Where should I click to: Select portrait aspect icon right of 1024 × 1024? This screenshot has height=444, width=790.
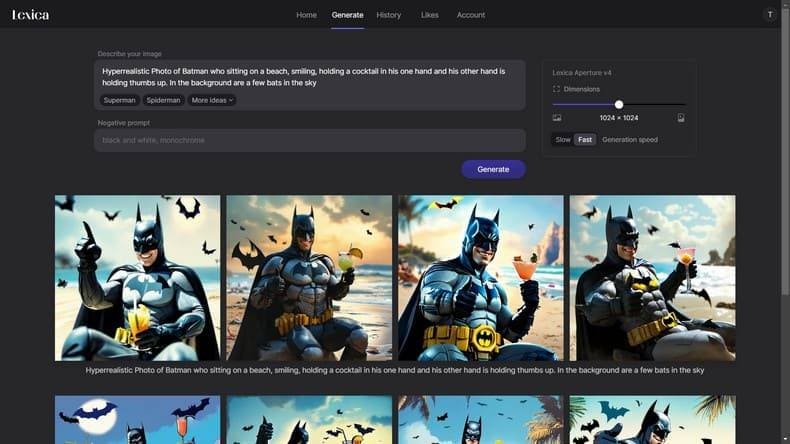pos(681,118)
